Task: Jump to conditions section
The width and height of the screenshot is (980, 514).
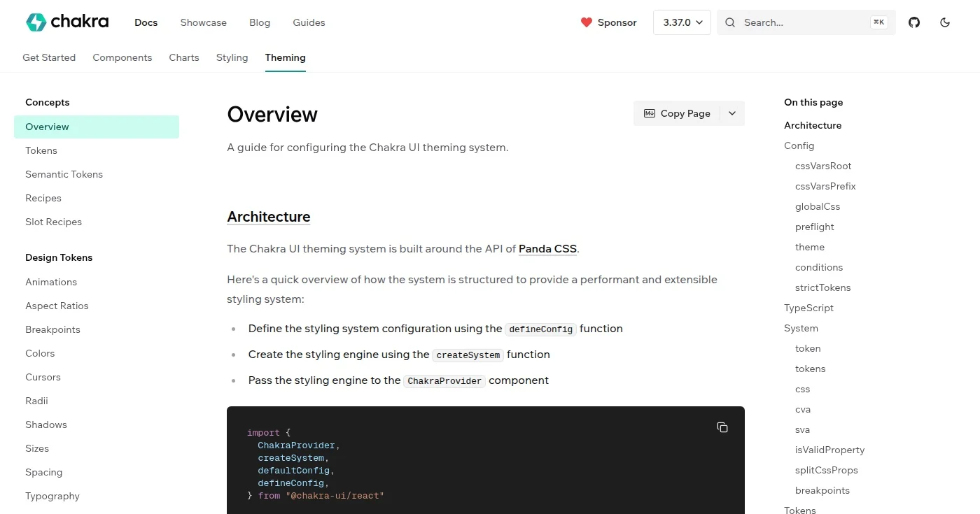Action: pyautogui.click(x=819, y=267)
